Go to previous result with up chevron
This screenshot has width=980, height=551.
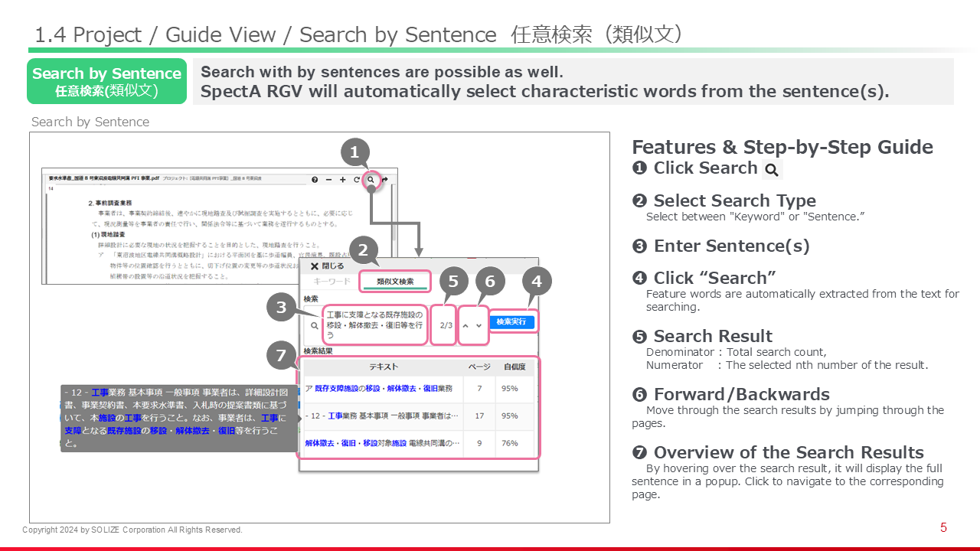tap(465, 325)
